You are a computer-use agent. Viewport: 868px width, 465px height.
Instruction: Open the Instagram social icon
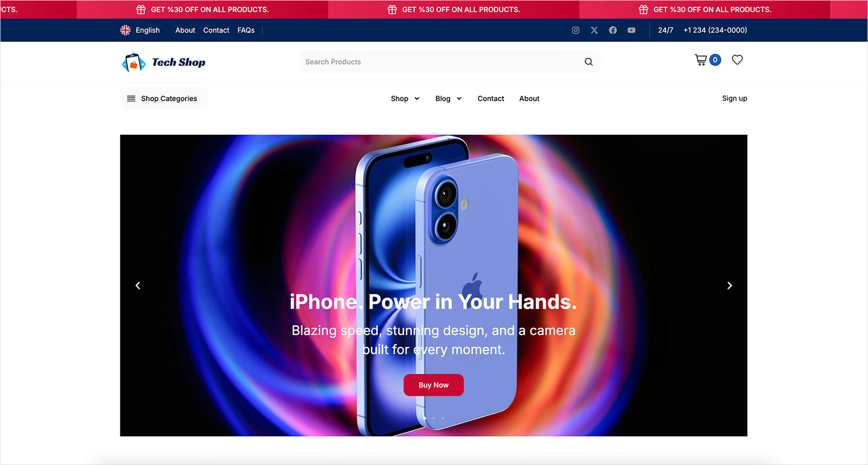(x=576, y=30)
